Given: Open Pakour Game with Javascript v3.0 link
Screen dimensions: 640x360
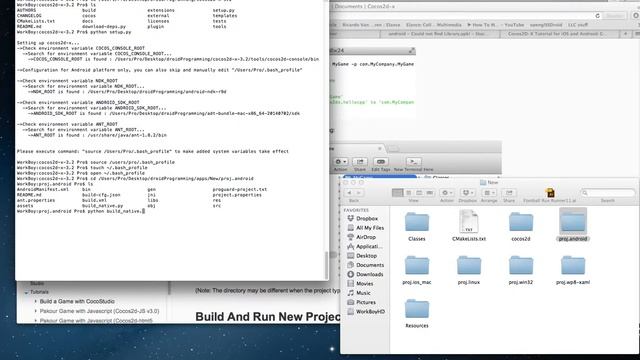Looking at the screenshot, I should [100, 311].
